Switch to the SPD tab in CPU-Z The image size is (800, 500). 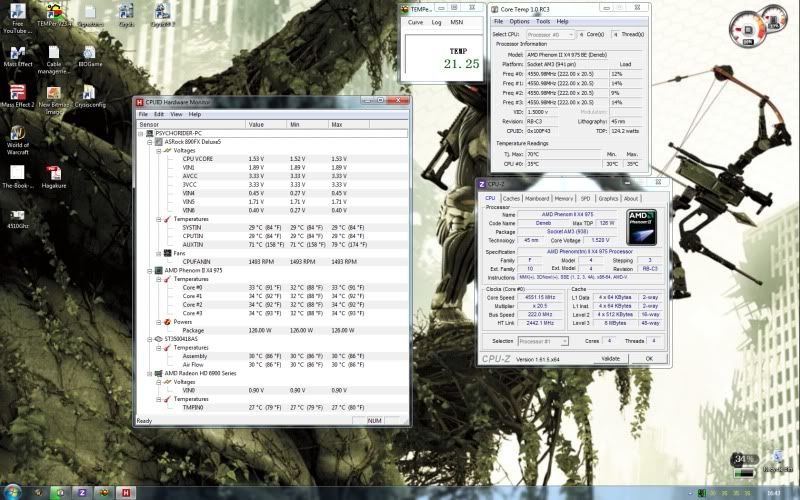[585, 198]
